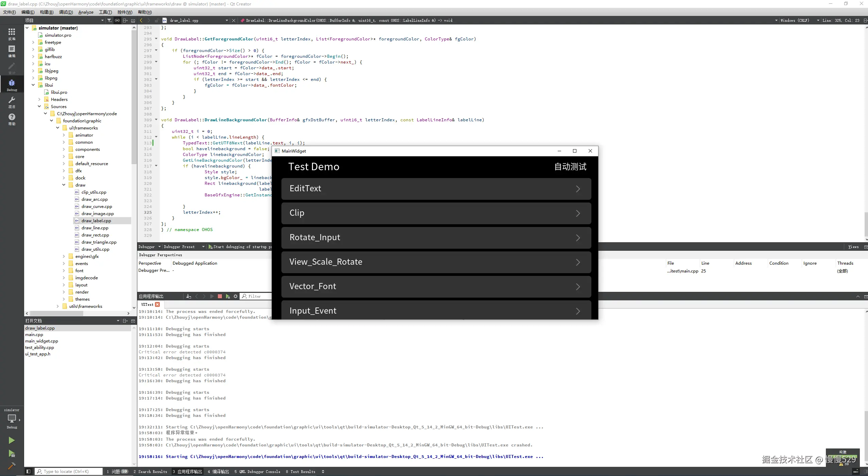Switch to Search Results output tab
The height and width of the screenshot is (476, 868).
pyautogui.click(x=150, y=472)
